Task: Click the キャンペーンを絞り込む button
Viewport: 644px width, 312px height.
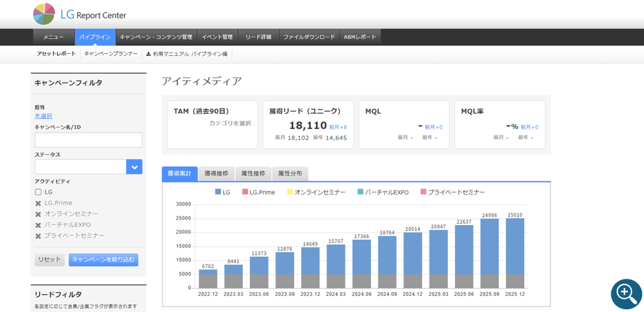Action: (103, 260)
